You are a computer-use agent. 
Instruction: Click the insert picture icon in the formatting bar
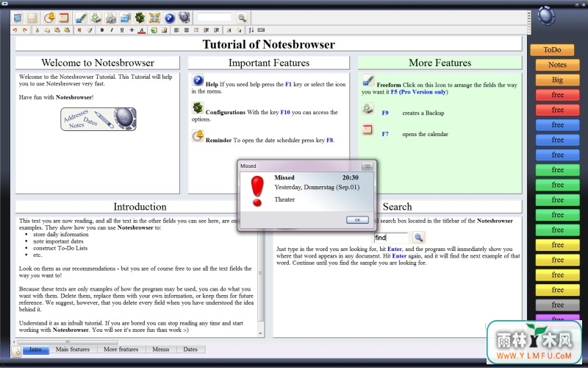164,30
